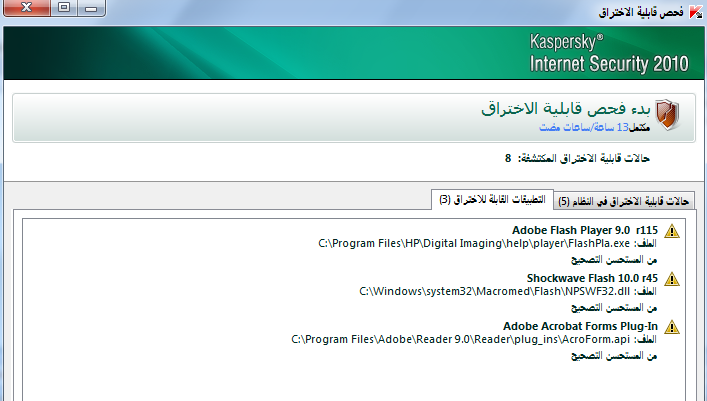Click the NPSWF32.dll file path
707x401 pixels.
pos(495,291)
